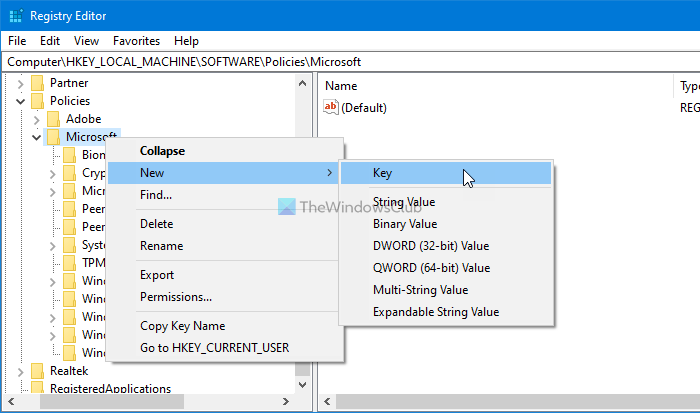Select the Policies key in tree
Viewport: 700px width, 413px height.
tap(70, 101)
